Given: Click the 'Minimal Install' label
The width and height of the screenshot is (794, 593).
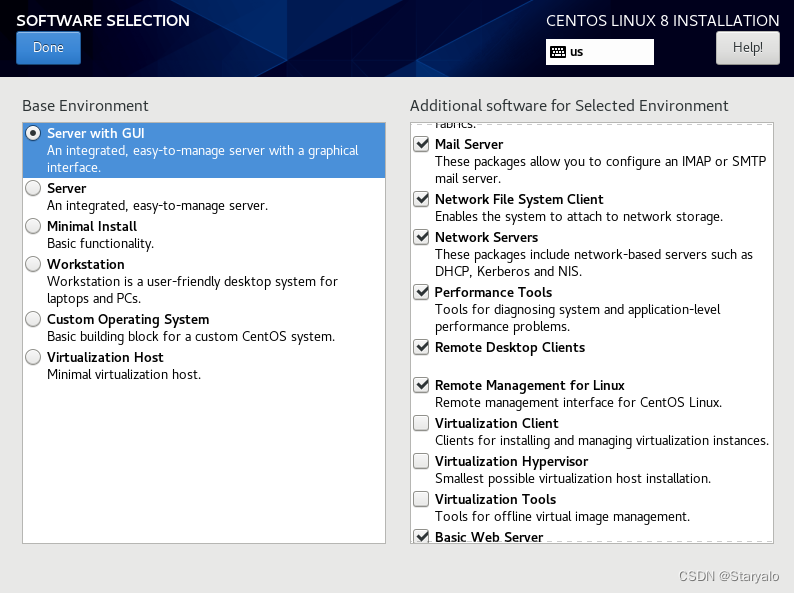Looking at the screenshot, I should pyautogui.click(x=92, y=226).
